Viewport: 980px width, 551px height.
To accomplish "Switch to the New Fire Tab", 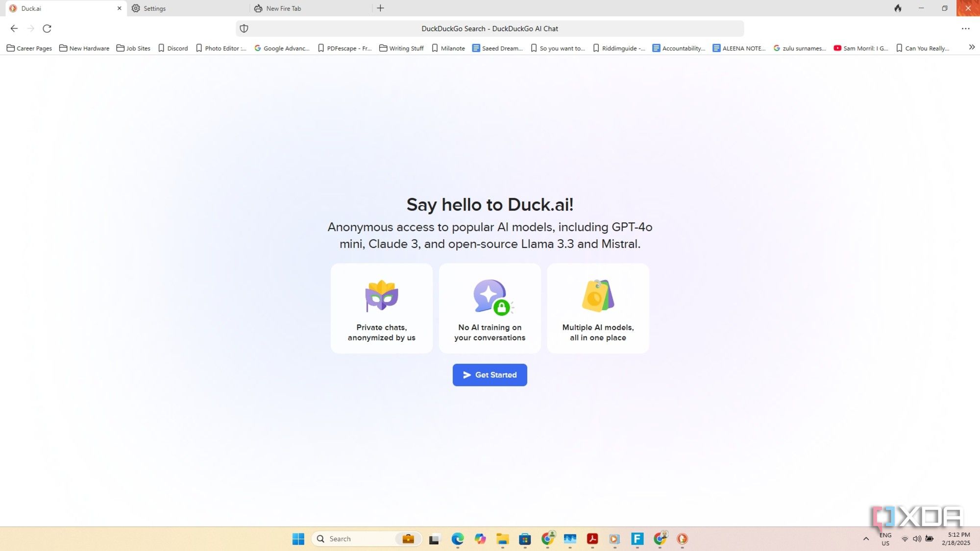I will point(311,8).
